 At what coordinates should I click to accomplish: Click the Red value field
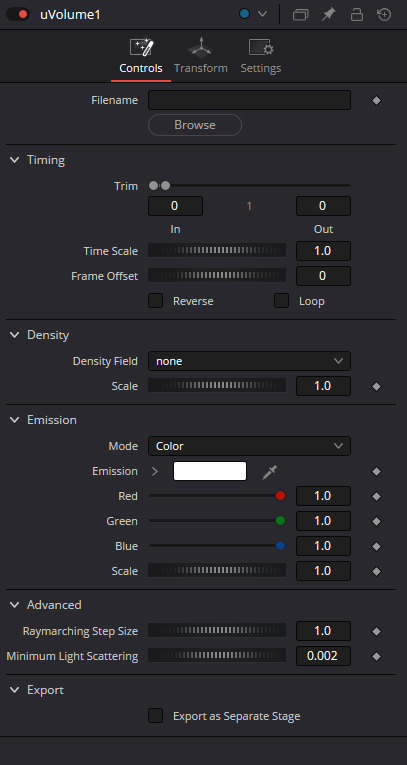point(323,496)
